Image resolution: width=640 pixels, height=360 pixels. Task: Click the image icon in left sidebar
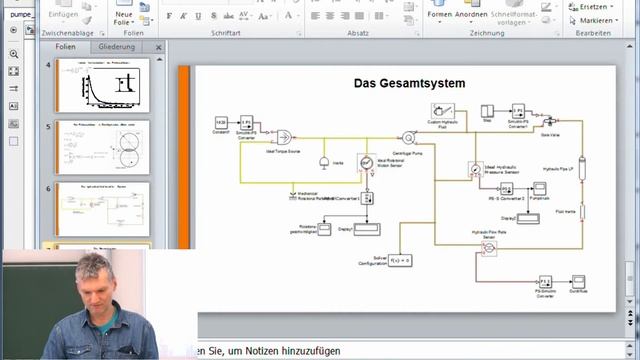(x=13, y=124)
